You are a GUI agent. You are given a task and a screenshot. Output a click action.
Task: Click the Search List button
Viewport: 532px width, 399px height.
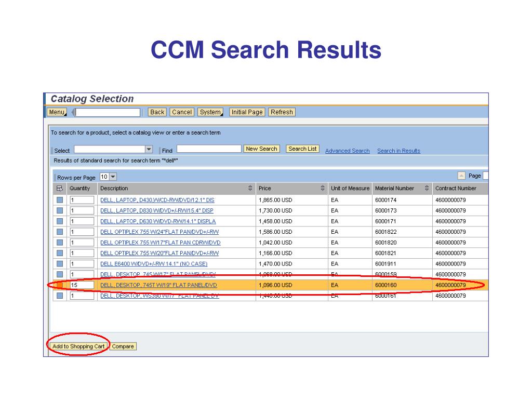point(303,149)
